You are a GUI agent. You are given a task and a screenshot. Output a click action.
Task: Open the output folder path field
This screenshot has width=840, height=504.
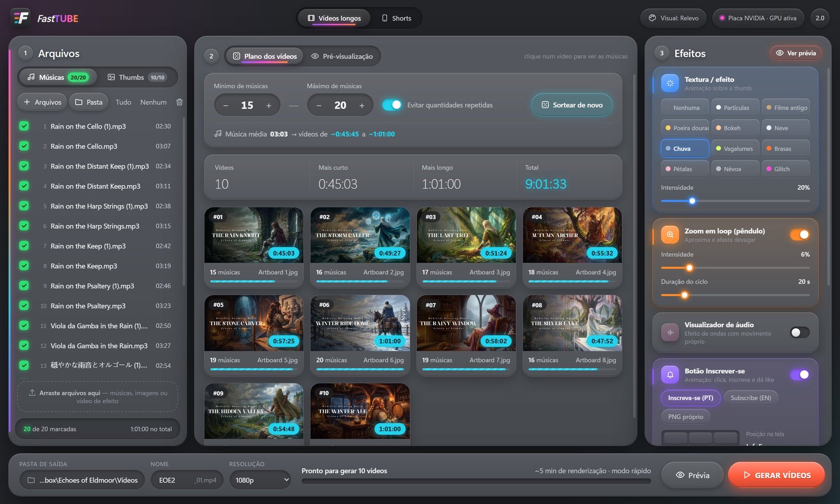[82, 480]
